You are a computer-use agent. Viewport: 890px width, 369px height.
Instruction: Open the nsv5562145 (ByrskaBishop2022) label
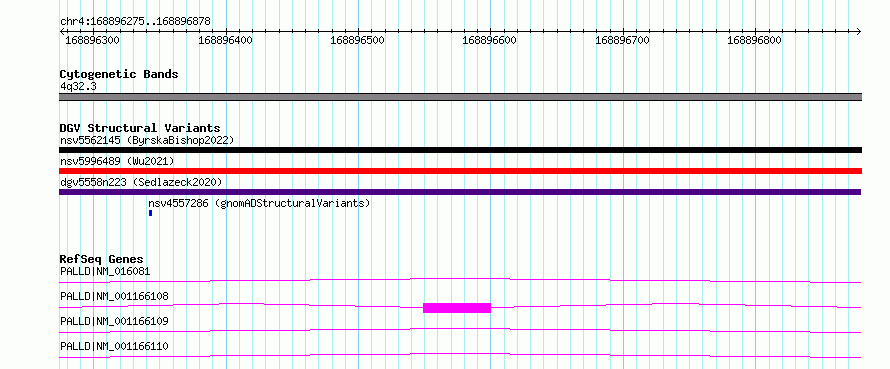click(x=147, y=140)
